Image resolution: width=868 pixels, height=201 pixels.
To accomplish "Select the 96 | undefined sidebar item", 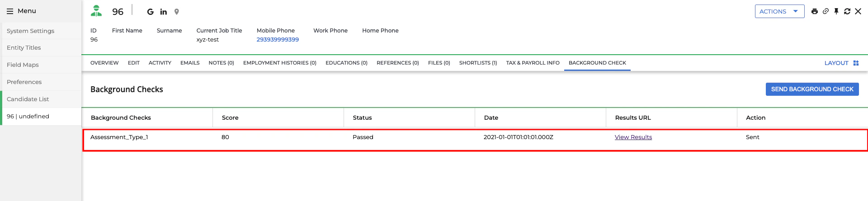I will [41, 117].
